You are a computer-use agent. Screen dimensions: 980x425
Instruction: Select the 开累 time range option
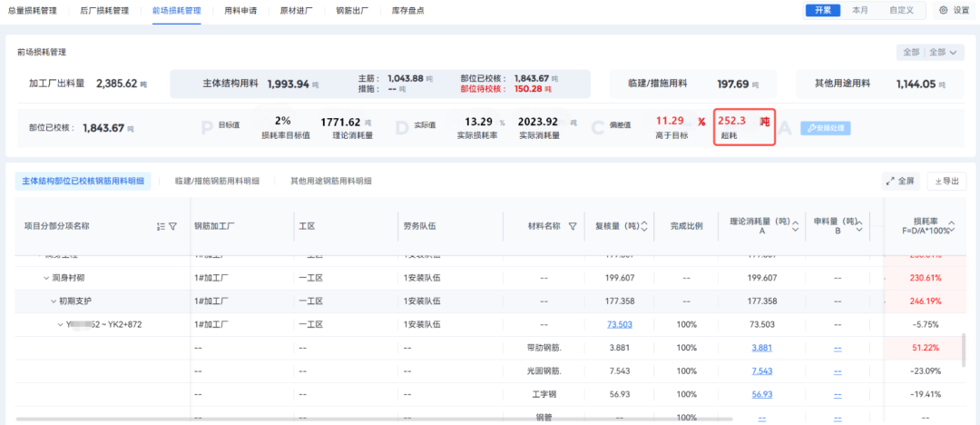(x=822, y=10)
